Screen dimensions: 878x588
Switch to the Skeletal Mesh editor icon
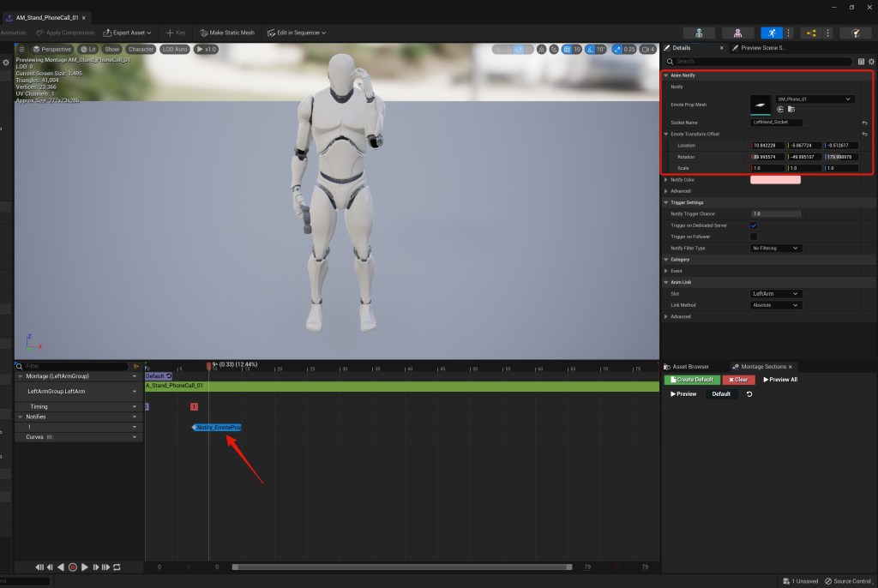coord(737,33)
